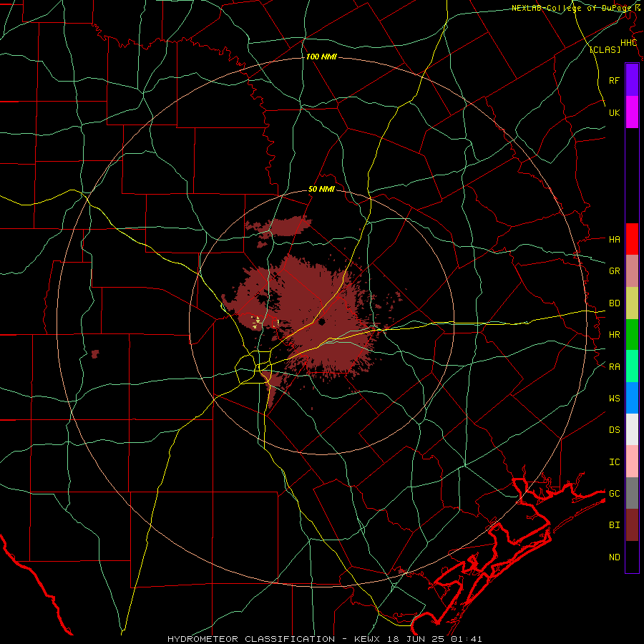Click the red HA legend color swatch
This screenshot has width=644, height=644.
click(x=632, y=239)
